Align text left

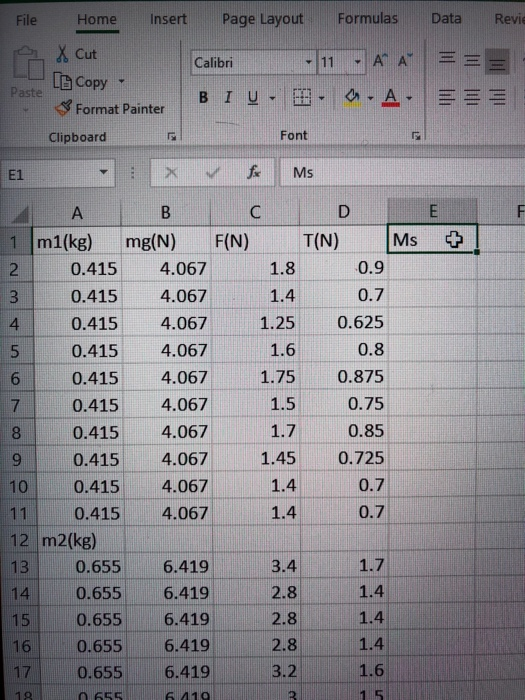447,96
